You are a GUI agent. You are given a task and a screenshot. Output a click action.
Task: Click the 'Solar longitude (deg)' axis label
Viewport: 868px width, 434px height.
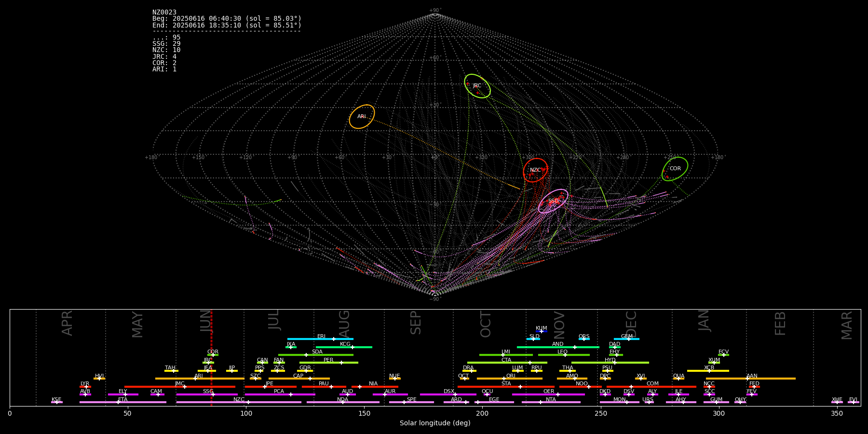[435, 423]
